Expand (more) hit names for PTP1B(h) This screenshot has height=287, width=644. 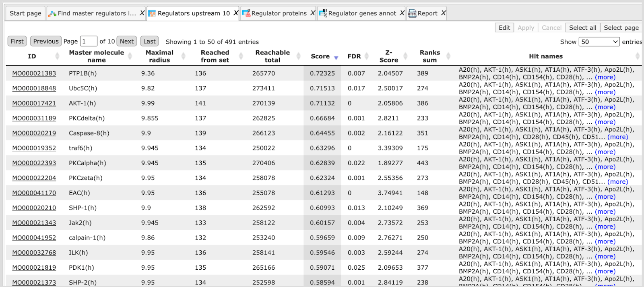(x=605, y=77)
